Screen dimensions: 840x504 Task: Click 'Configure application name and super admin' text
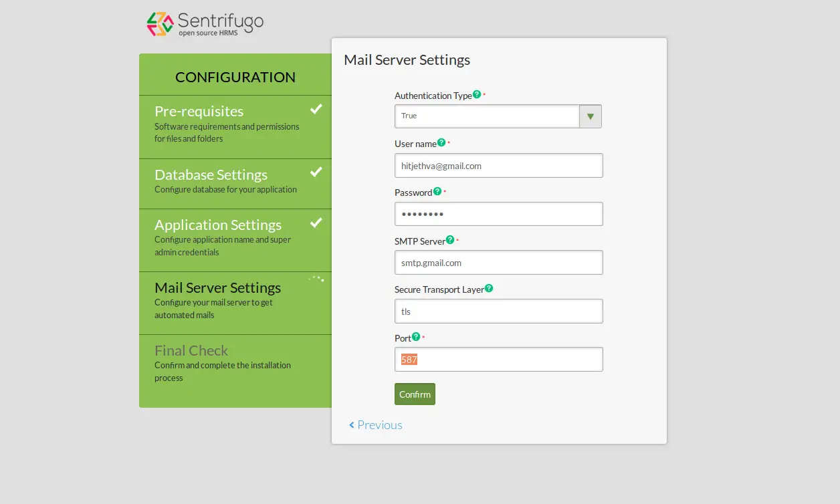point(223,246)
